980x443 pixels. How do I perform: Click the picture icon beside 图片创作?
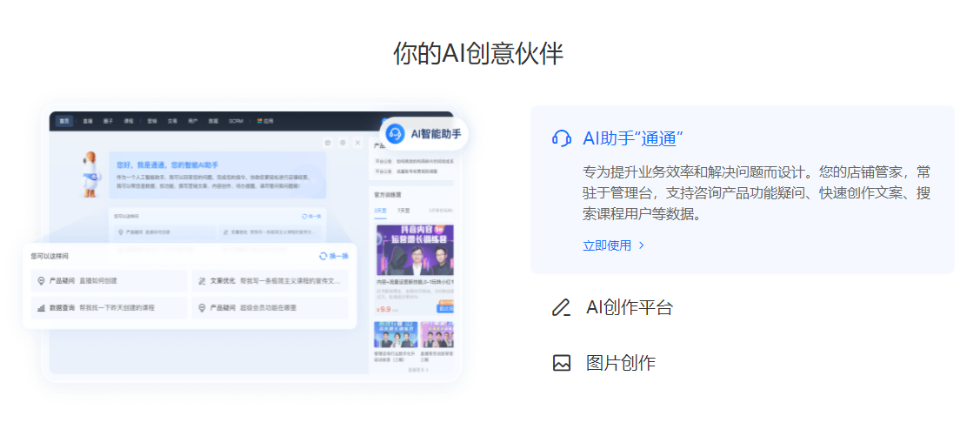[x=562, y=363]
